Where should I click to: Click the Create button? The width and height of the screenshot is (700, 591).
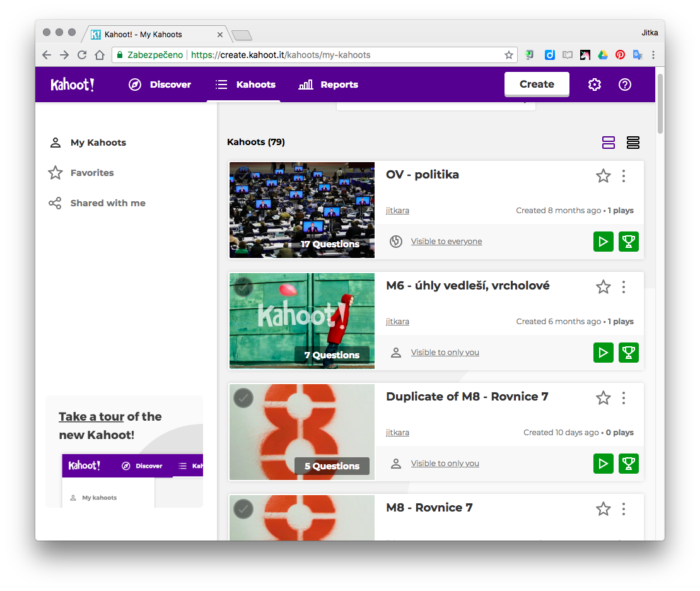tap(537, 84)
